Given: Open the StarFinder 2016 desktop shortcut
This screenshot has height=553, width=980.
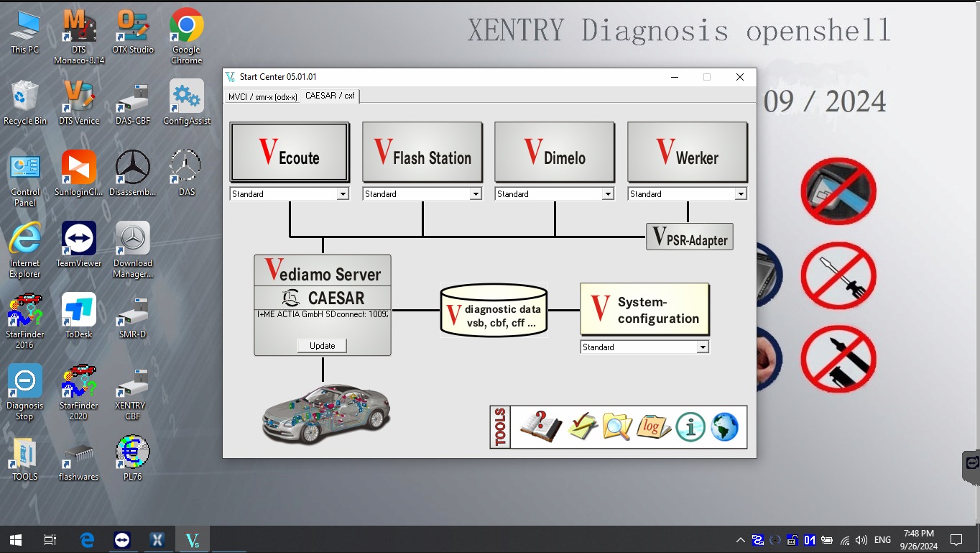Looking at the screenshot, I should pyautogui.click(x=25, y=321).
